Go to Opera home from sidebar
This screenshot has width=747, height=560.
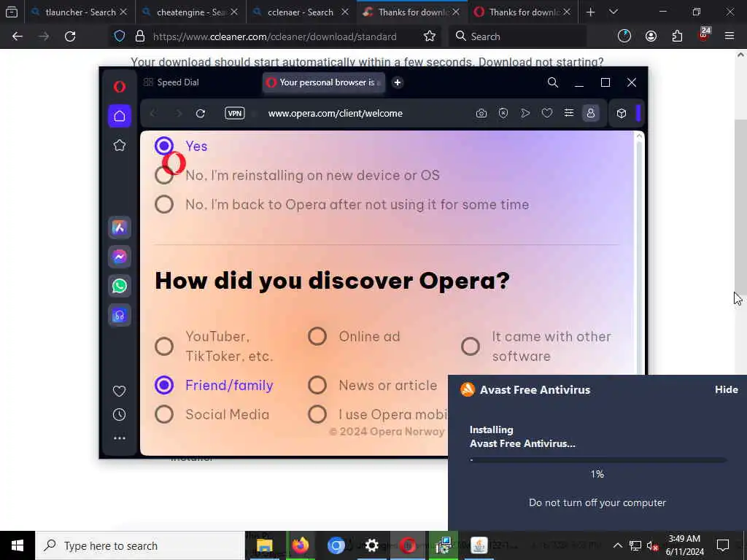120,116
